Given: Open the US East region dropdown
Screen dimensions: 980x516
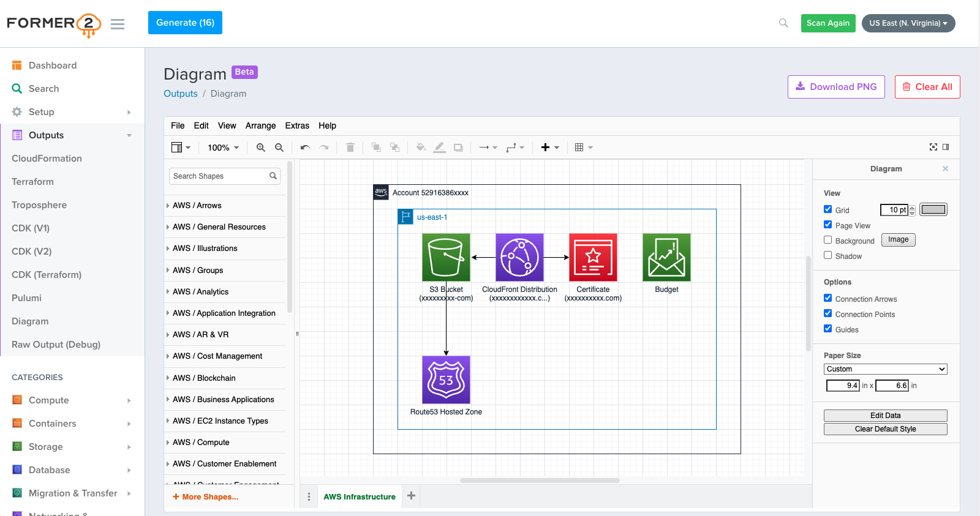Looking at the screenshot, I should coord(908,23).
